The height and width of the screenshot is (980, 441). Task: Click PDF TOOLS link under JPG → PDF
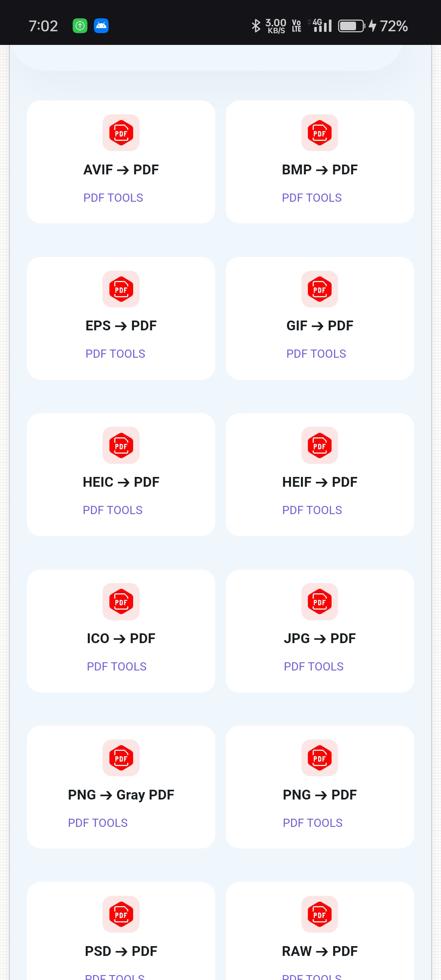pos(314,667)
